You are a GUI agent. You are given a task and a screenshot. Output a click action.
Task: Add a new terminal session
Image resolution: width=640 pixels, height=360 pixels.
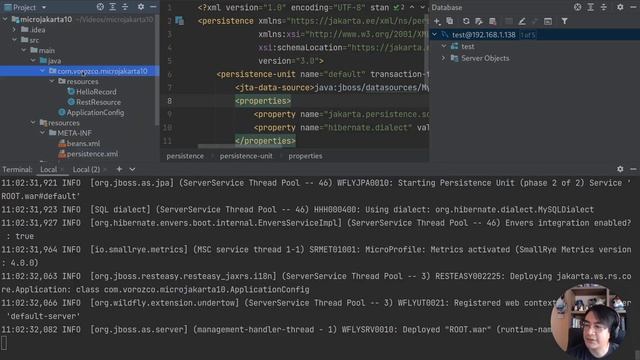(x=119, y=169)
